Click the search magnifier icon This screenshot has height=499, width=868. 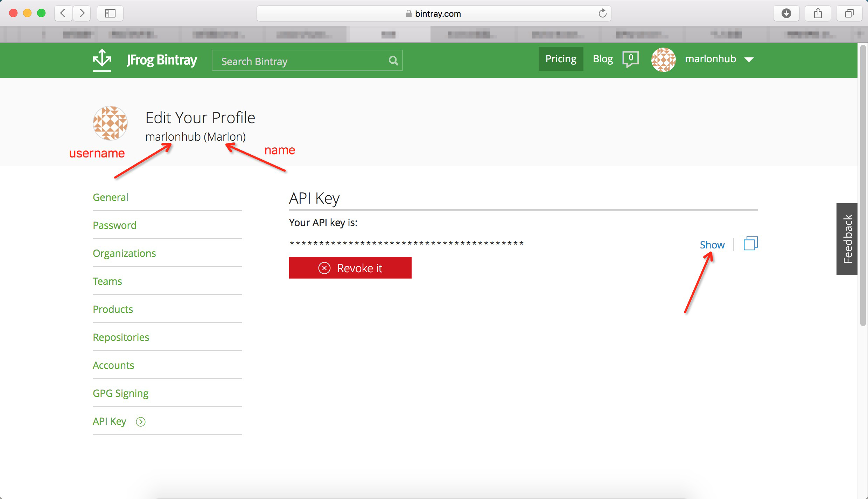coord(393,61)
